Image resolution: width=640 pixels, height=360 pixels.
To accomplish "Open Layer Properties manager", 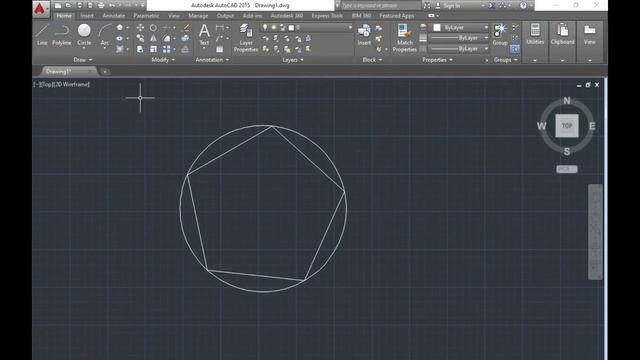I will tap(246, 38).
